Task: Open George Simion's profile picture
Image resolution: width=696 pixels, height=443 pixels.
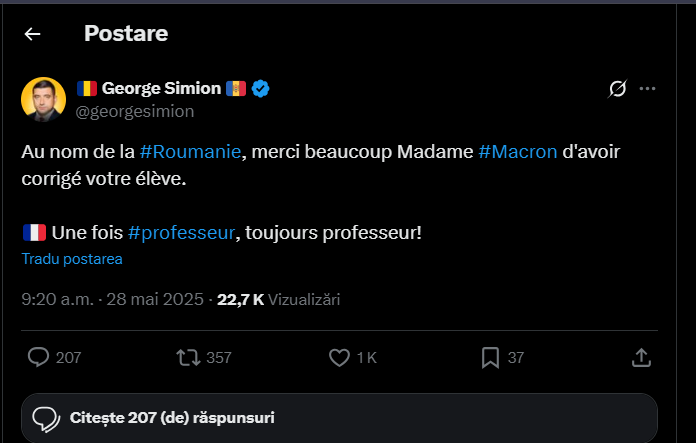Action: (44, 98)
